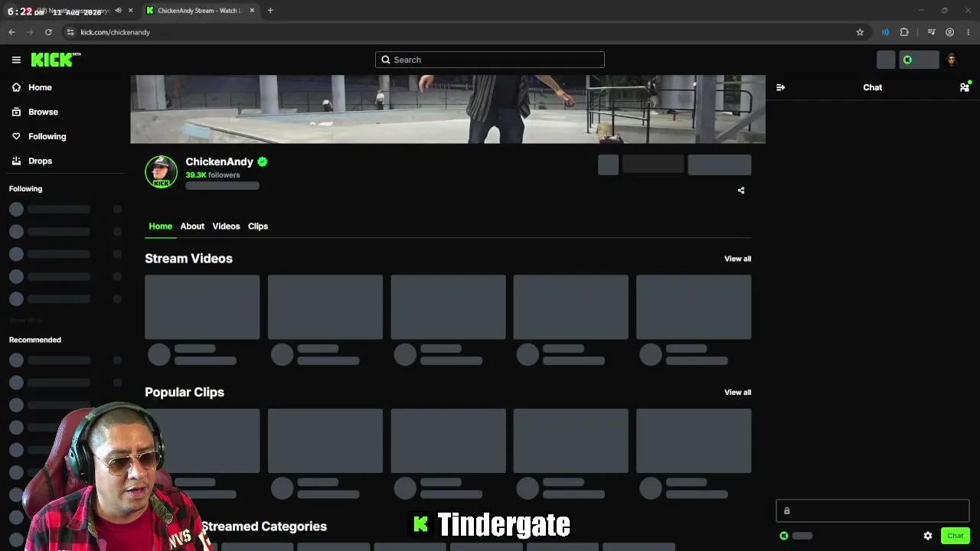The width and height of the screenshot is (980, 551).
Task: Open a new browser tab
Action: [270, 11]
